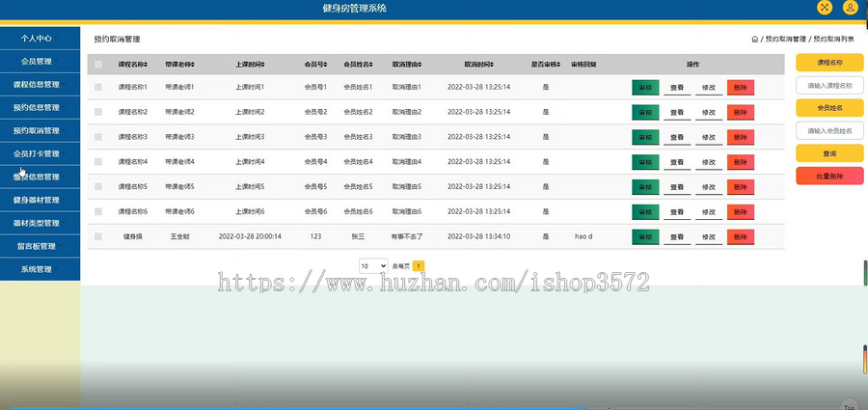Expand the 课程信息管理 sidebar menu
Image resolution: width=868 pixels, height=410 pixels.
point(40,85)
